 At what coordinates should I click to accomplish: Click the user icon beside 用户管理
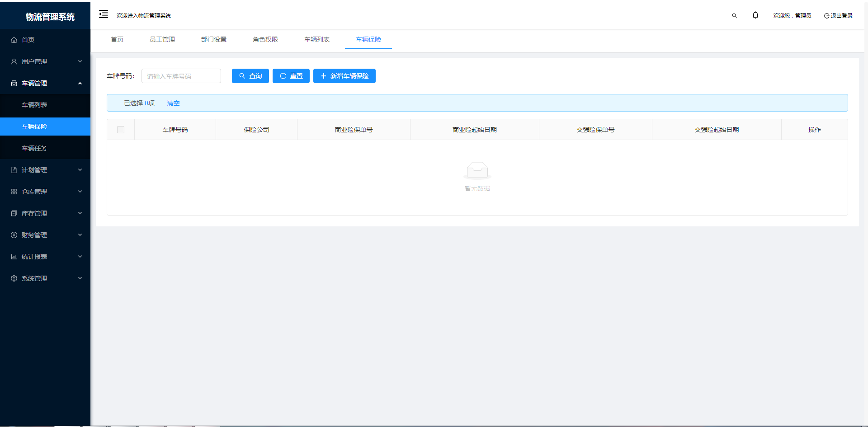pos(14,61)
